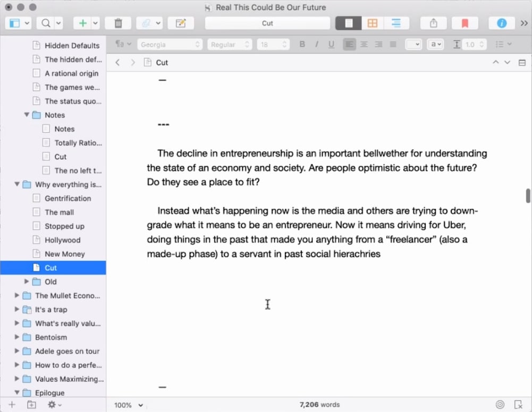Click the navigate back arrow in editor header

117,63
